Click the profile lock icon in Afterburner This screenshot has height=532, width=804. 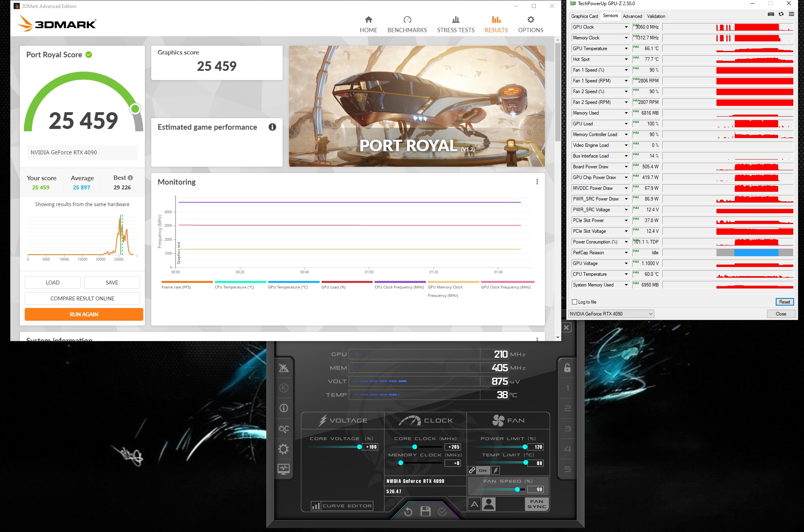pos(567,368)
